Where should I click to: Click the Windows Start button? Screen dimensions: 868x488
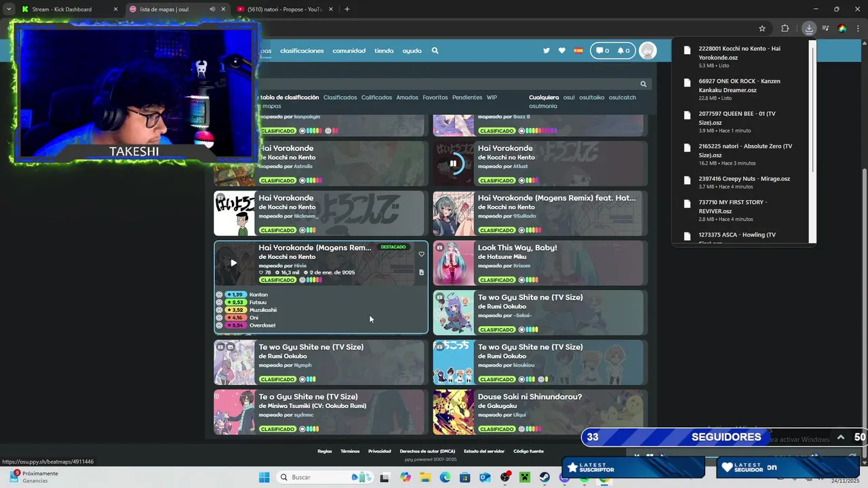(x=264, y=477)
